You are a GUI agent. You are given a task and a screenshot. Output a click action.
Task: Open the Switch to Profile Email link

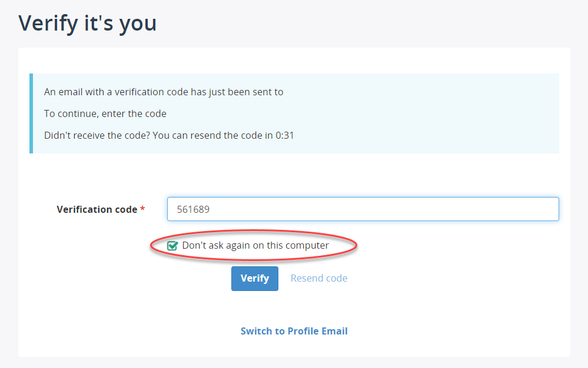[294, 331]
